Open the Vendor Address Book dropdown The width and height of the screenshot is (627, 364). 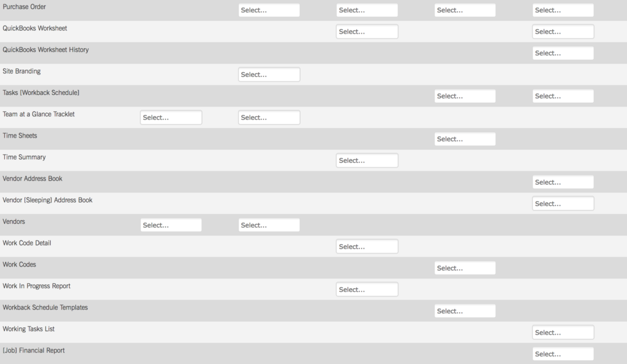click(563, 182)
